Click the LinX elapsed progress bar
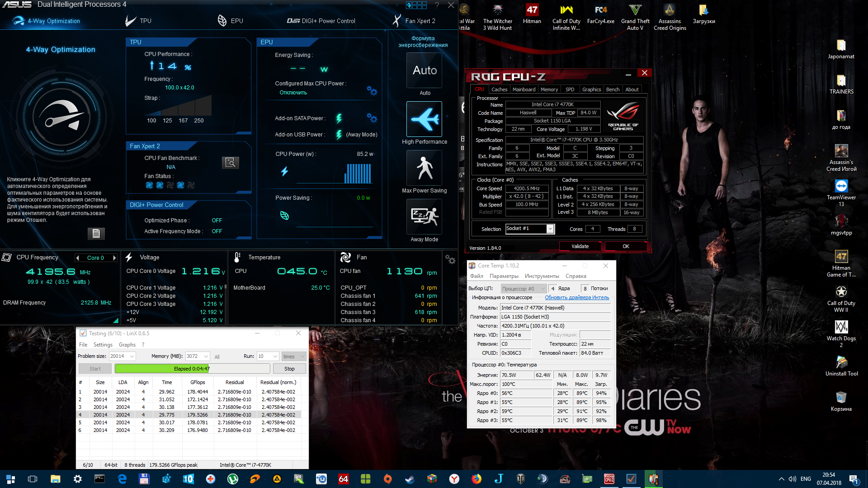Screen dimensions: 868x488 (x=192, y=369)
